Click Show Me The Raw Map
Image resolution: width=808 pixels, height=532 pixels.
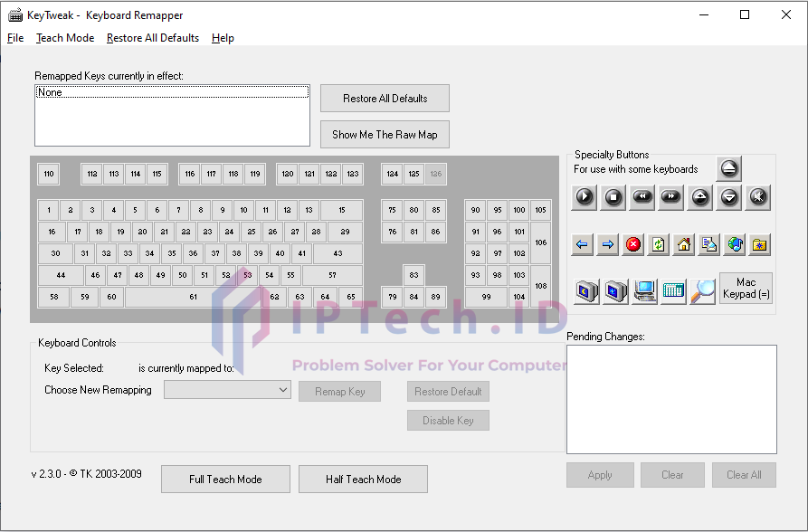[x=385, y=135]
